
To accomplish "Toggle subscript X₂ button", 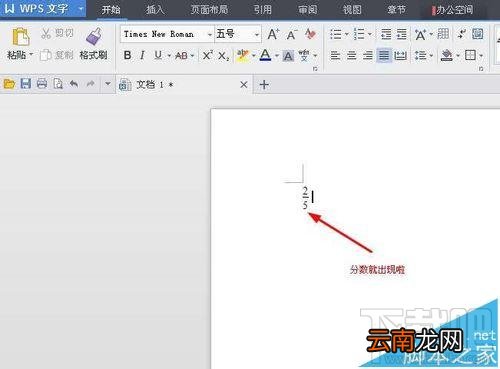I will pos(223,56).
